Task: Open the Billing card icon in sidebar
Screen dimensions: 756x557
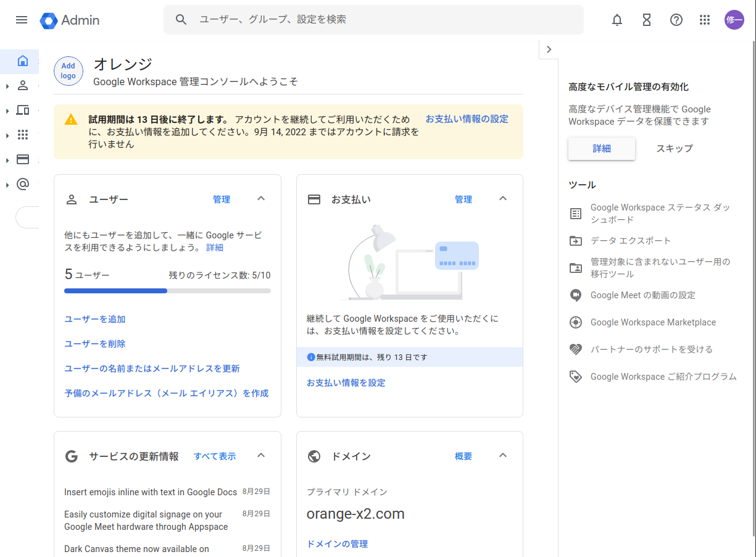Action: [23, 159]
